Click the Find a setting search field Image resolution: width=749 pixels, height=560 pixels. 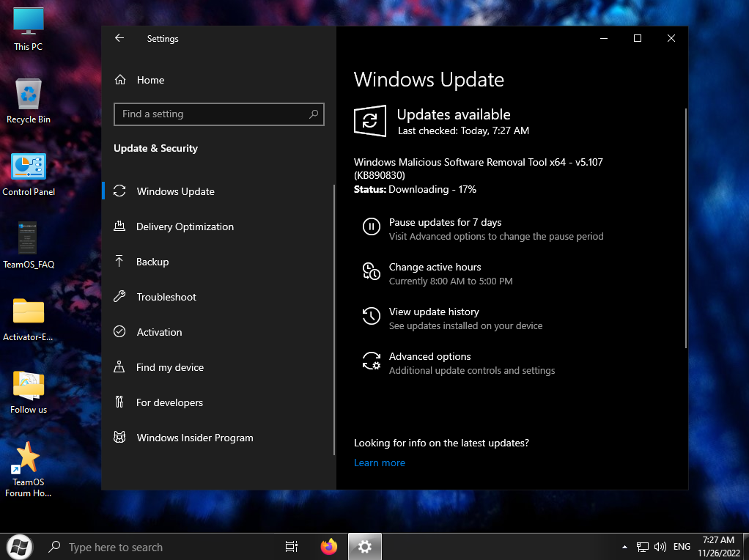pyautogui.click(x=213, y=114)
